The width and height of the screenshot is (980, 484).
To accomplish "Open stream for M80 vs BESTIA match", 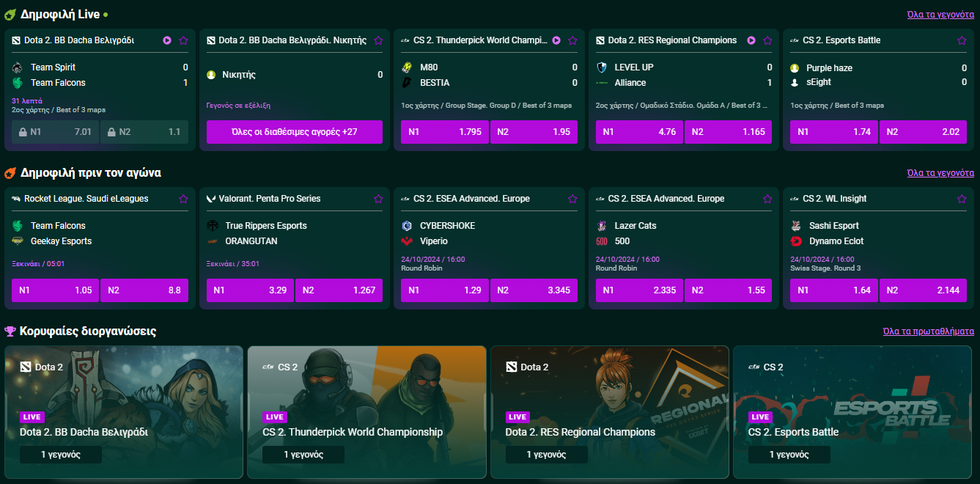I will pos(556,41).
